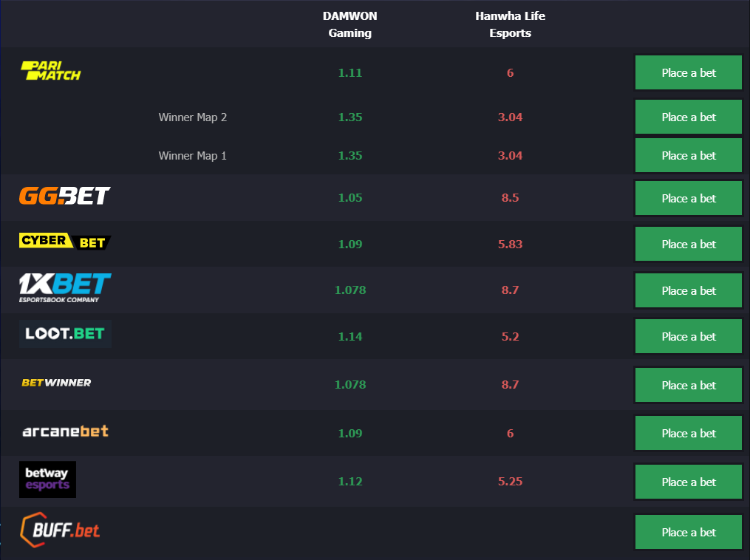Pick Hanwha Life odds 5.83 at CyberBet
This screenshot has width=750, height=560.
(510, 244)
